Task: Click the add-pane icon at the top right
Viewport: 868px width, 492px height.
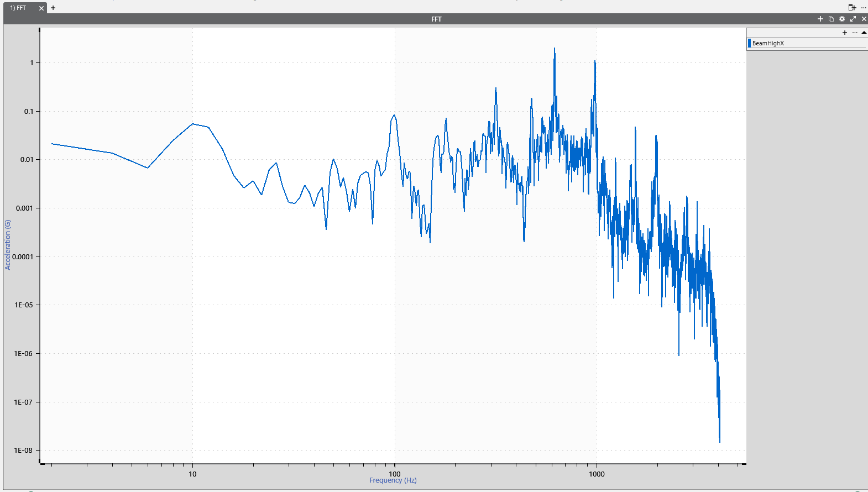Action: [x=852, y=8]
